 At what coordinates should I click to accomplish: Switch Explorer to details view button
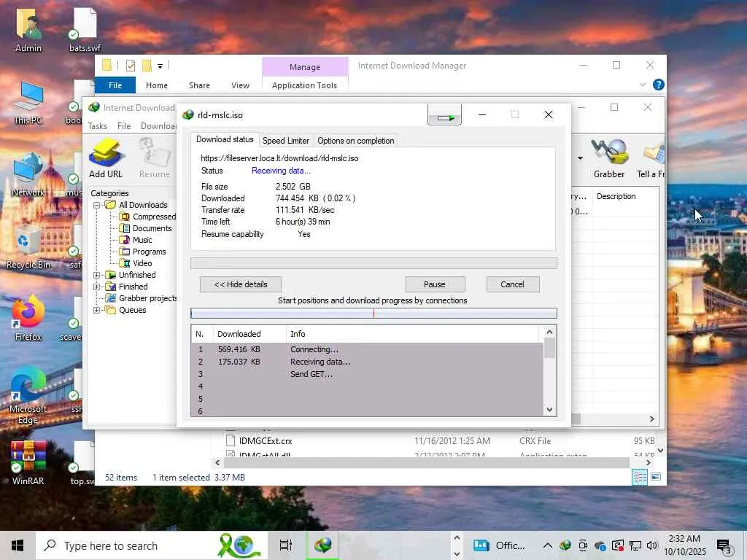639,477
